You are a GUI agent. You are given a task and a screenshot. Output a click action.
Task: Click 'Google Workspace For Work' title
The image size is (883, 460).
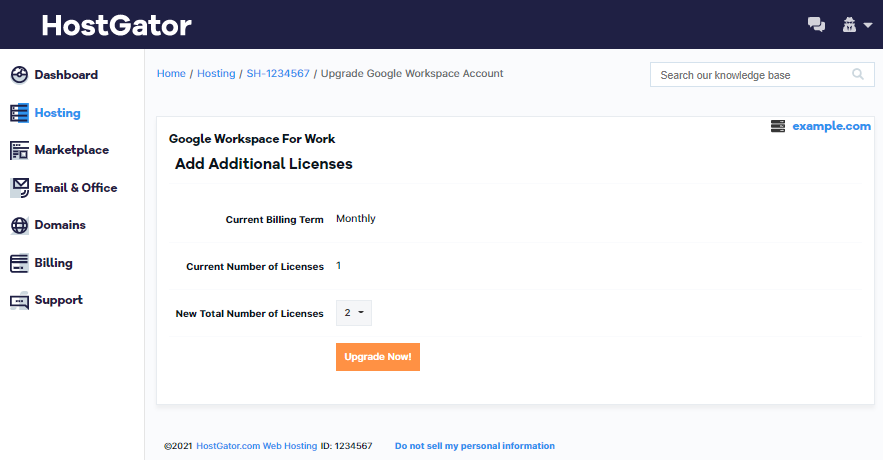tap(252, 139)
